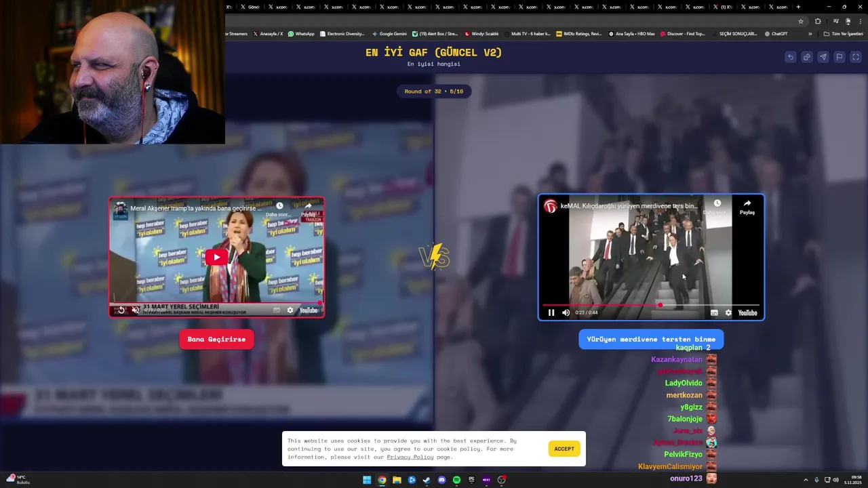The width and height of the screenshot is (868, 488).
Task: Click the copy link icon in top-right toolbar
Action: 806,57
